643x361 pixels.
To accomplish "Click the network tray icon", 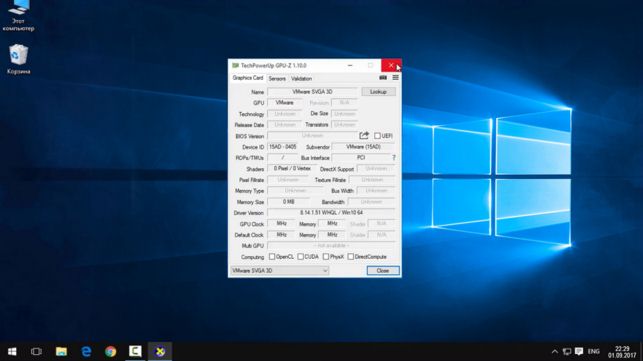I will pos(567,352).
